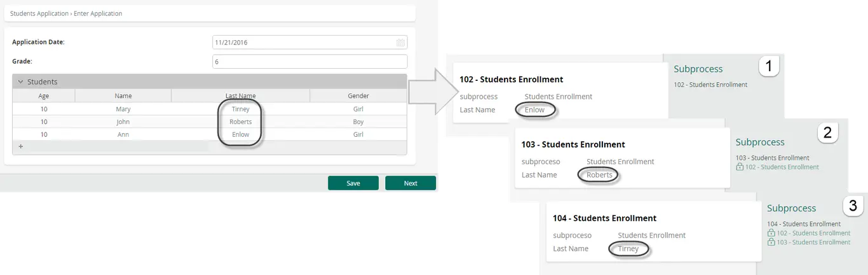Click the Application Date input field
This screenshot has height=275, width=868.
click(x=309, y=42)
